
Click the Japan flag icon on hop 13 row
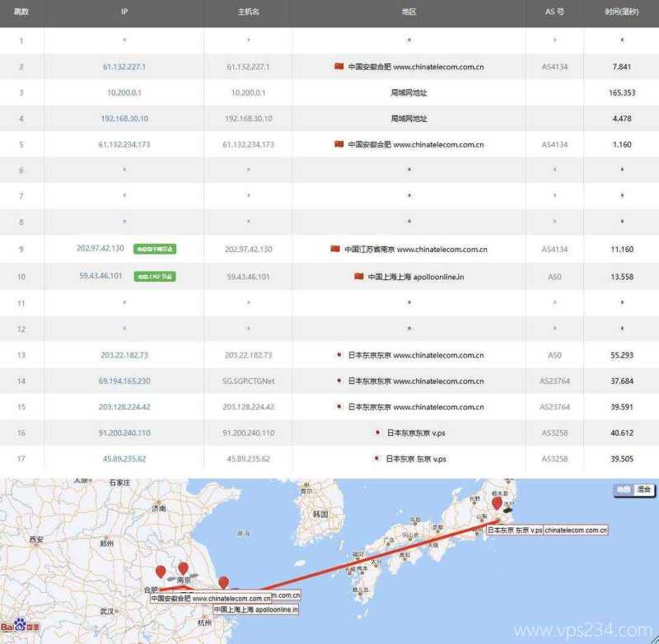point(338,354)
